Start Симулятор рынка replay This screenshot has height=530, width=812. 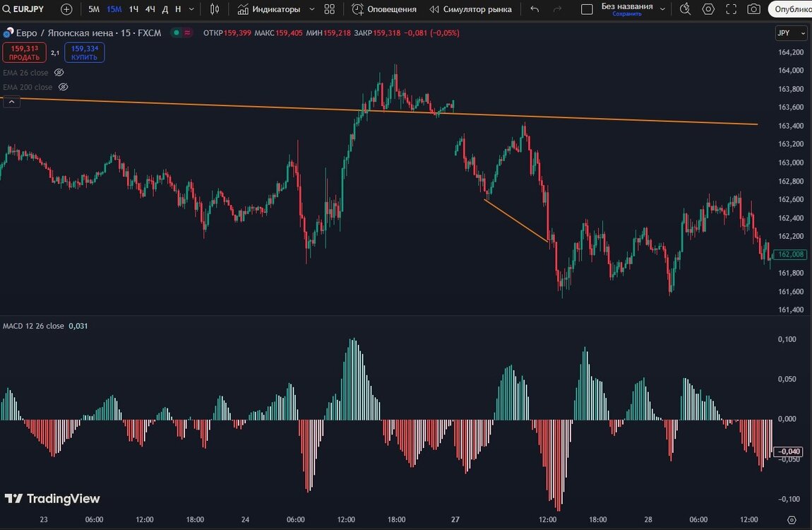tap(471, 8)
